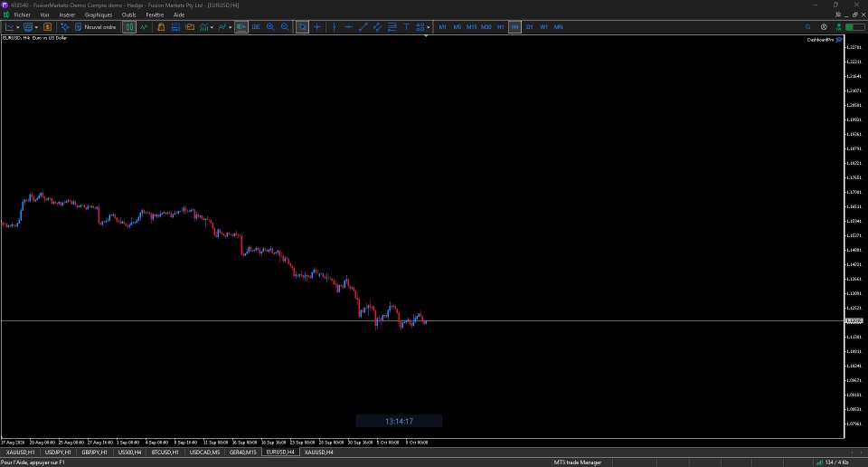Switch timeframe to M1

[443, 26]
